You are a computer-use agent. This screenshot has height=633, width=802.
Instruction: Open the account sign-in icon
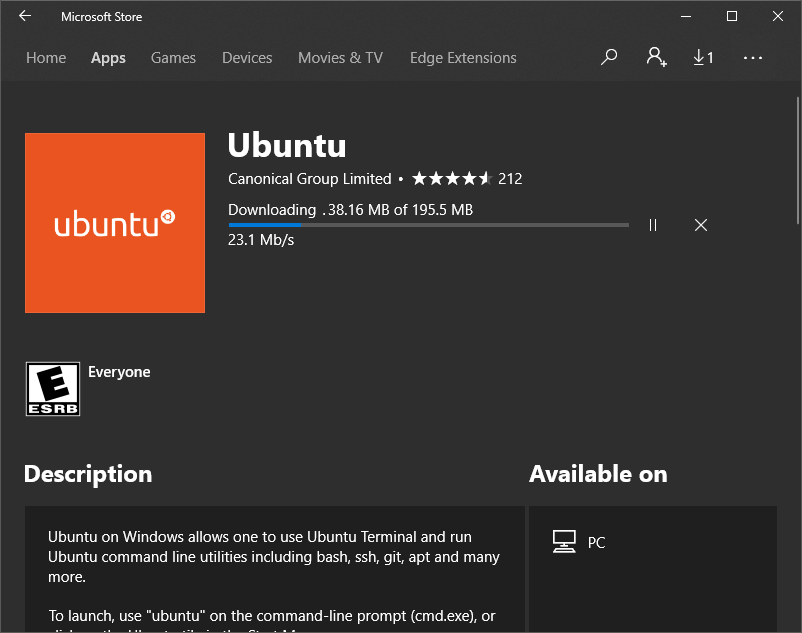pos(656,57)
